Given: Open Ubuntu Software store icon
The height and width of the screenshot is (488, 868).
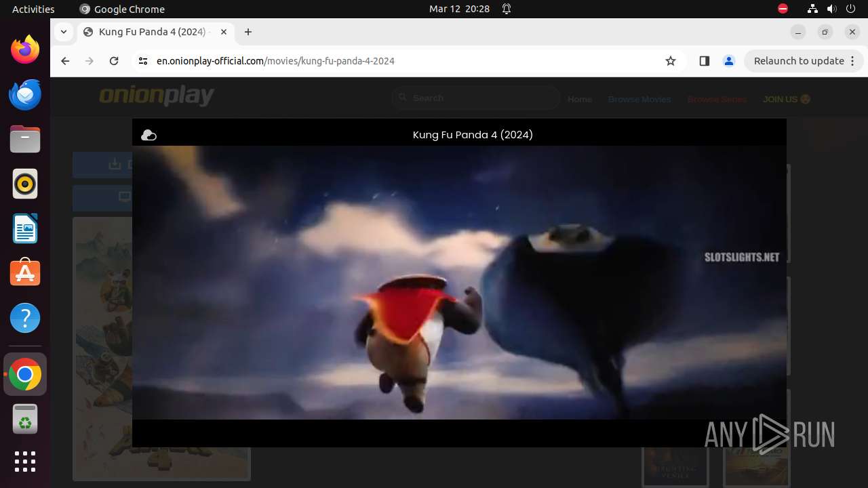Looking at the screenshot, I should (x=25, y=273).
